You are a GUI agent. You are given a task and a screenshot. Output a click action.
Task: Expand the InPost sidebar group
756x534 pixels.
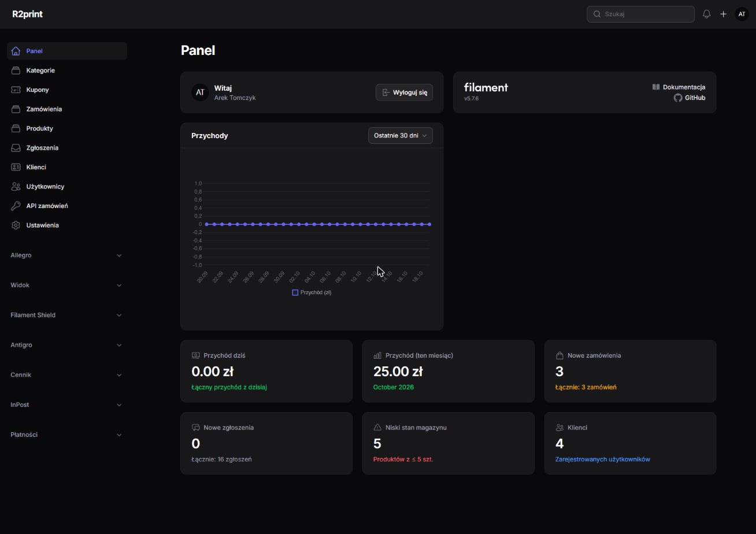(66, 405)
